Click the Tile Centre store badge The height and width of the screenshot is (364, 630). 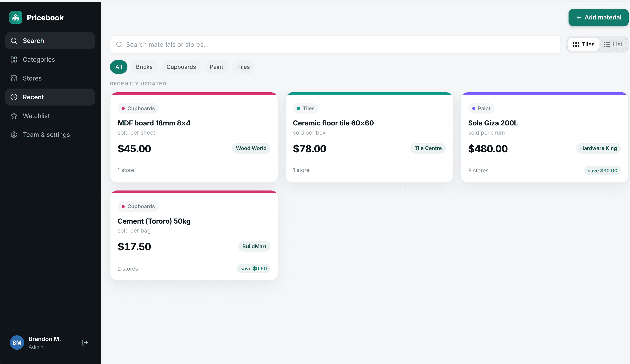[x=428, y=148]
